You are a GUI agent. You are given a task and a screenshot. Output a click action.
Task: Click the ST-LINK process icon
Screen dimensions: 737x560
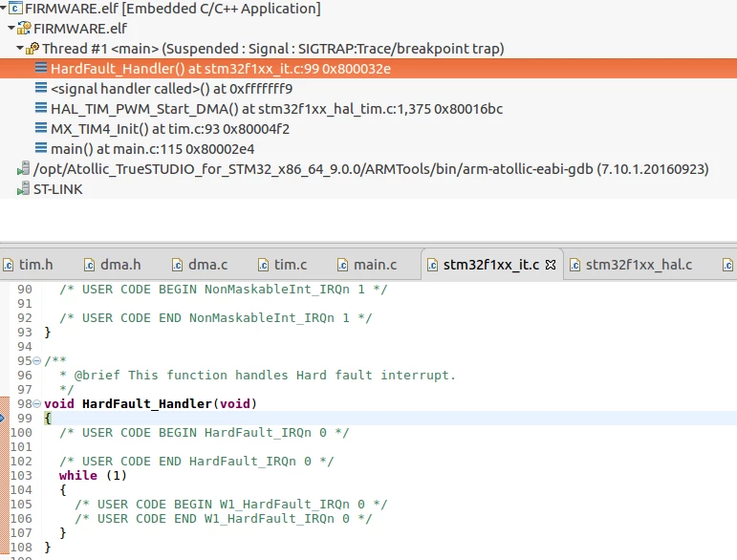tap(24, 188)
